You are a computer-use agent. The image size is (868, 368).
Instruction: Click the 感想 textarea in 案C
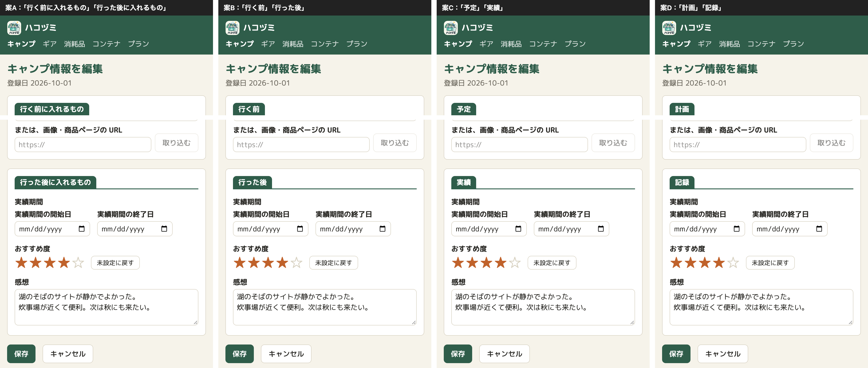[x=543, y=307]
